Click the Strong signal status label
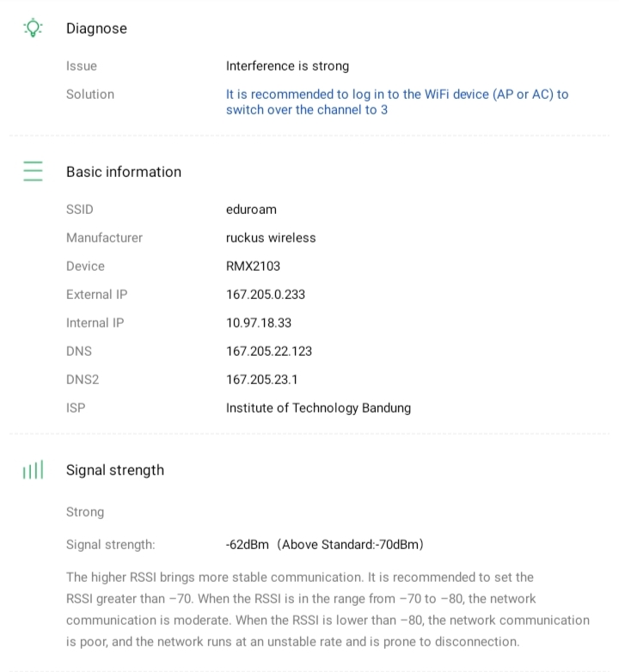Image resolution: width=619 pixels, height=672 pixels. point(85,512)
